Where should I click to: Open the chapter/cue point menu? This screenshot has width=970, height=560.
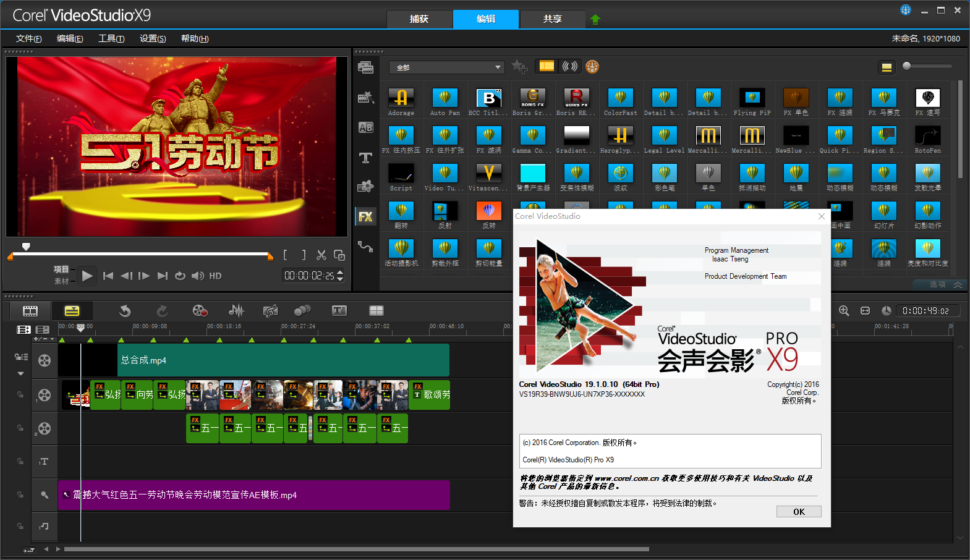coord(53,339)
